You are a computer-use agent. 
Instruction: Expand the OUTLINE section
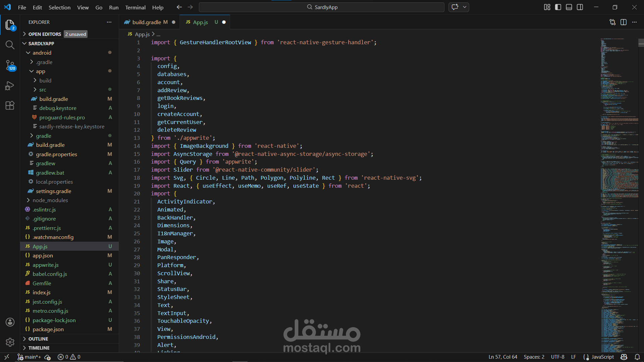tap(38, 339)
